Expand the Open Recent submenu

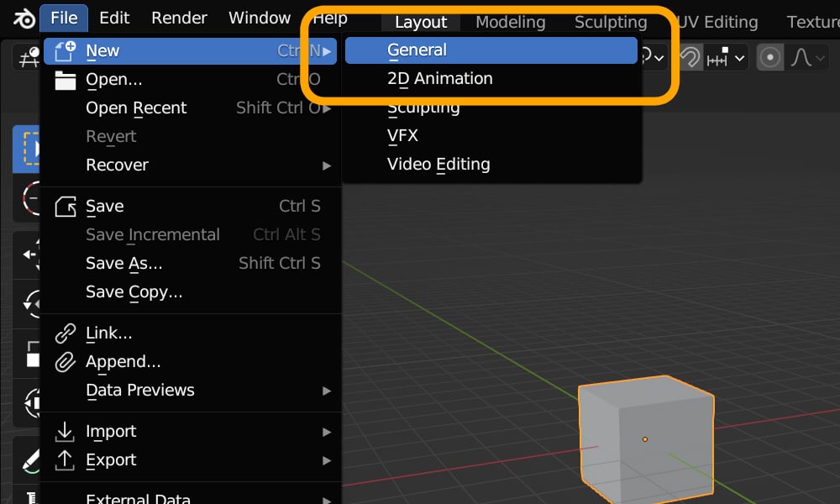pyautogui.click(x=190, y=108)
